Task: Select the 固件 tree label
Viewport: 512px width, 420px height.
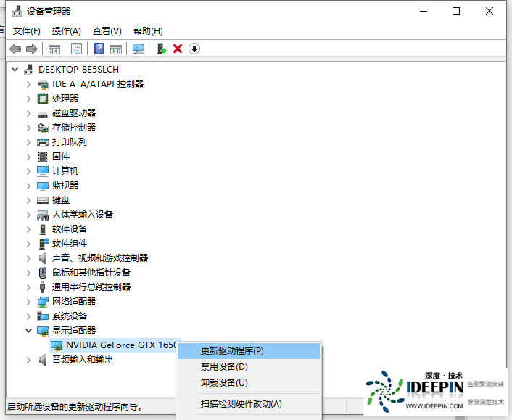Action: click(61, 157)
